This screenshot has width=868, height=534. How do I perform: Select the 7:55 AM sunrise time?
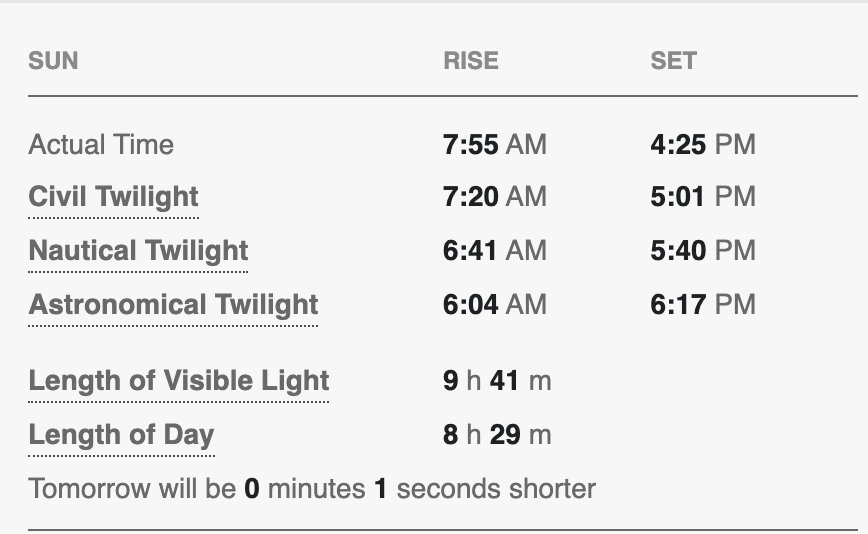tap(495, 145)
